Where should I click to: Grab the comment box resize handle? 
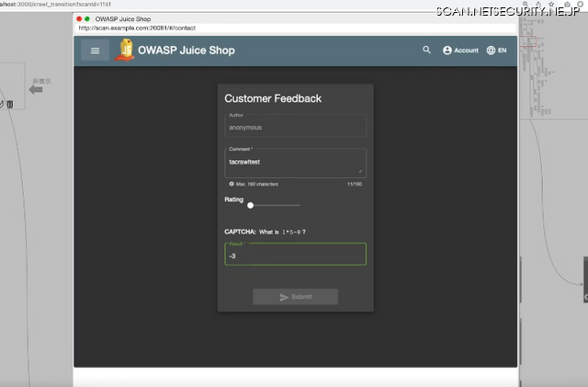coord(360,171)
